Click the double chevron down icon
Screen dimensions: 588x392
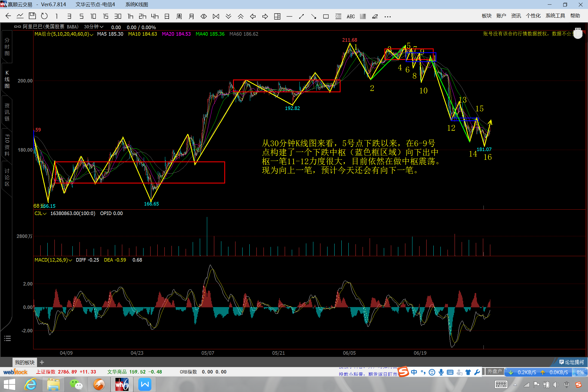[x=228, y=16]
